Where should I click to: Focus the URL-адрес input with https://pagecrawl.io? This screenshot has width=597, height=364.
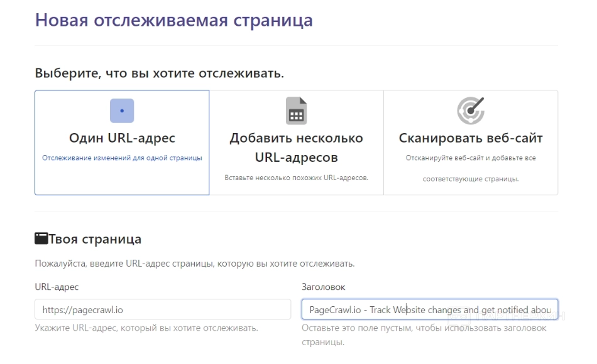tap(163, 309)
